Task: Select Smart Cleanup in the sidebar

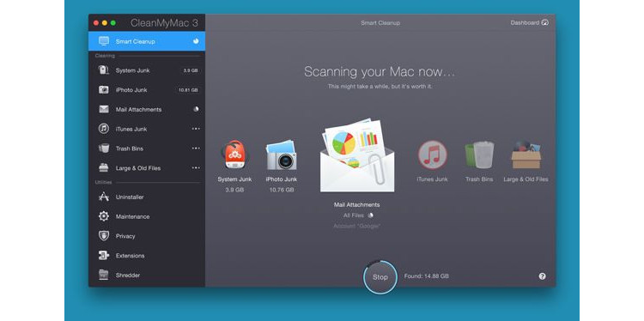Action: (x=147, y=41)
